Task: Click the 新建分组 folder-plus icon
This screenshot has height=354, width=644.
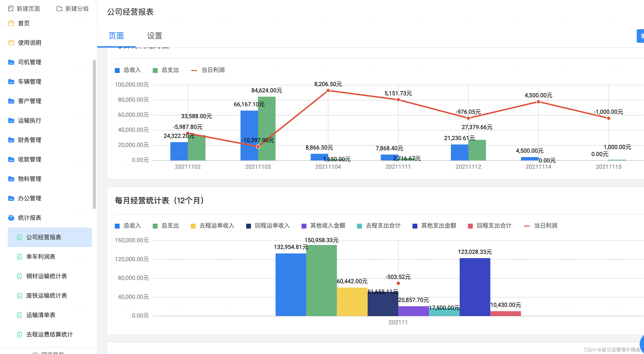Action: pos(59,9)
